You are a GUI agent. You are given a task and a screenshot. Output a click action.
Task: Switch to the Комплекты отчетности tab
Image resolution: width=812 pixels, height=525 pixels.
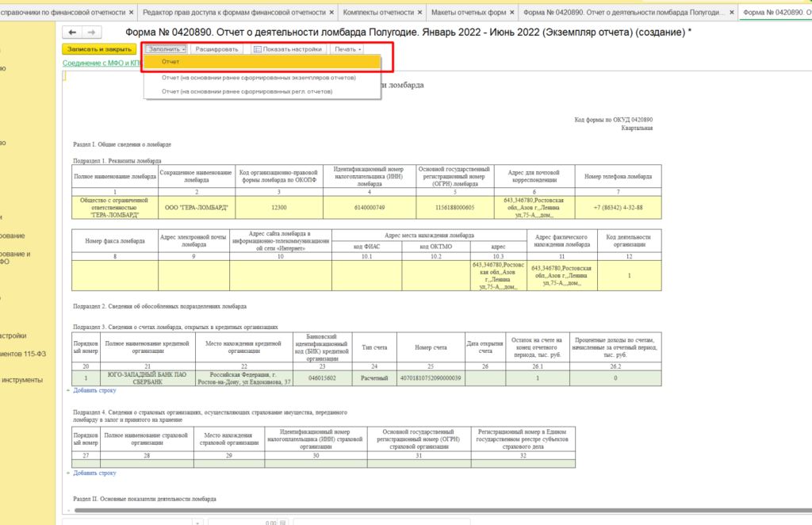coord(377,13)
